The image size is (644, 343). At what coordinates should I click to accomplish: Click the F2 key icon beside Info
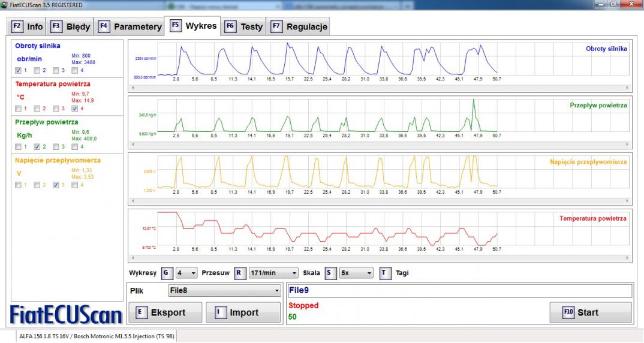pyautogui.click(x=17, y=26)
